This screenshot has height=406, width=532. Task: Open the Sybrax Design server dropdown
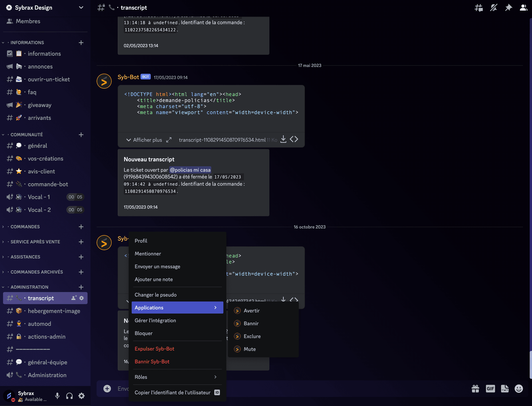tap(81, 8)
